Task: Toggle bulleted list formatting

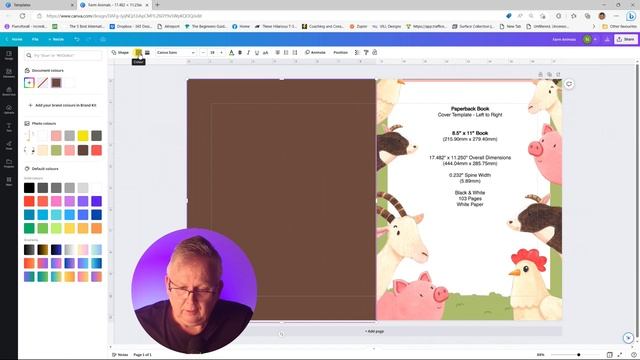Action: coord(286,52)
